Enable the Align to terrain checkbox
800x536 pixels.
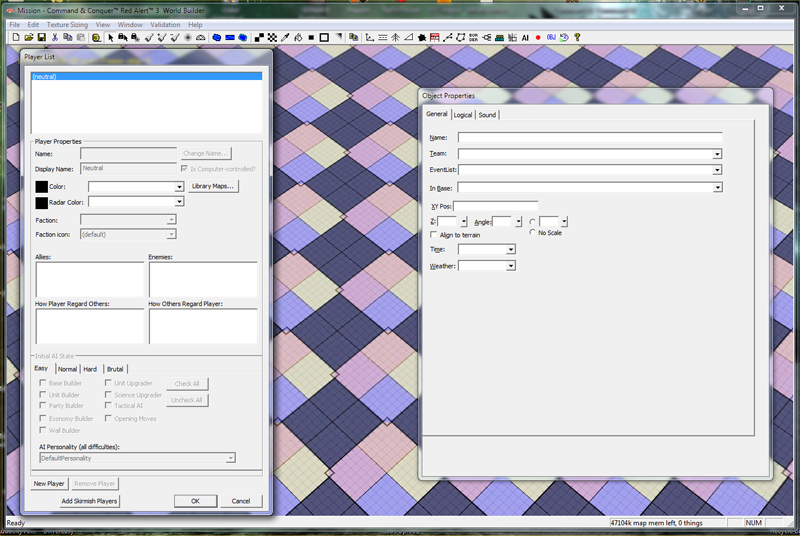433,234
